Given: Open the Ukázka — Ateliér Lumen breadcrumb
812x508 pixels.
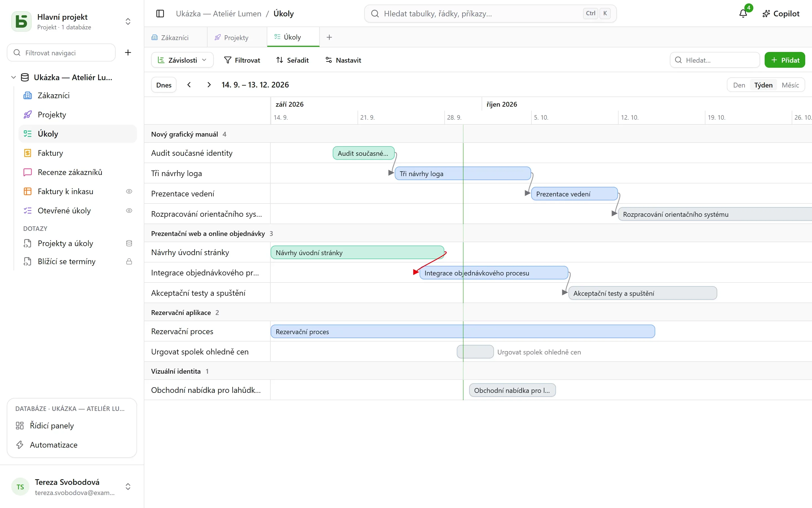Looking at the screenshot, I should [x=219, y=14].
